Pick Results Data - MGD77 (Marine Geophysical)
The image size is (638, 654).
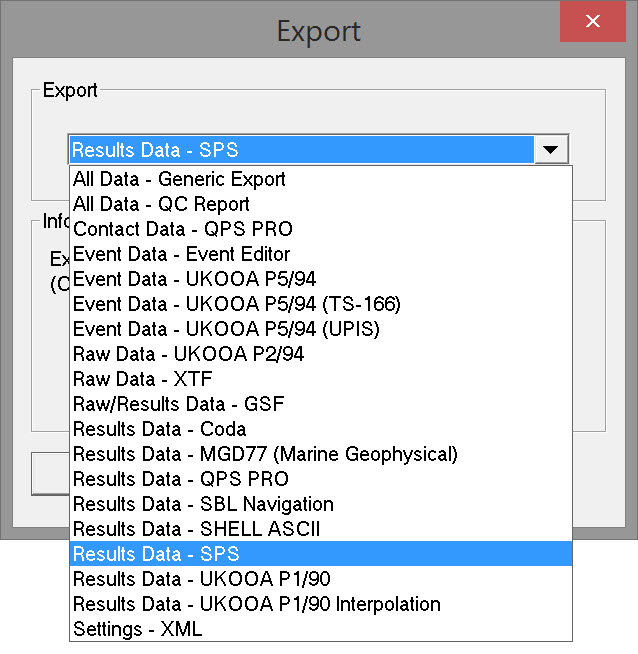click(x=266, y=454)
